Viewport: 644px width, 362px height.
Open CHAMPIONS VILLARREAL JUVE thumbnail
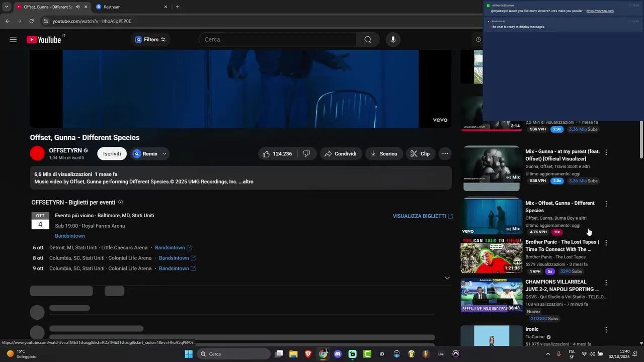(x=492, y=295)
